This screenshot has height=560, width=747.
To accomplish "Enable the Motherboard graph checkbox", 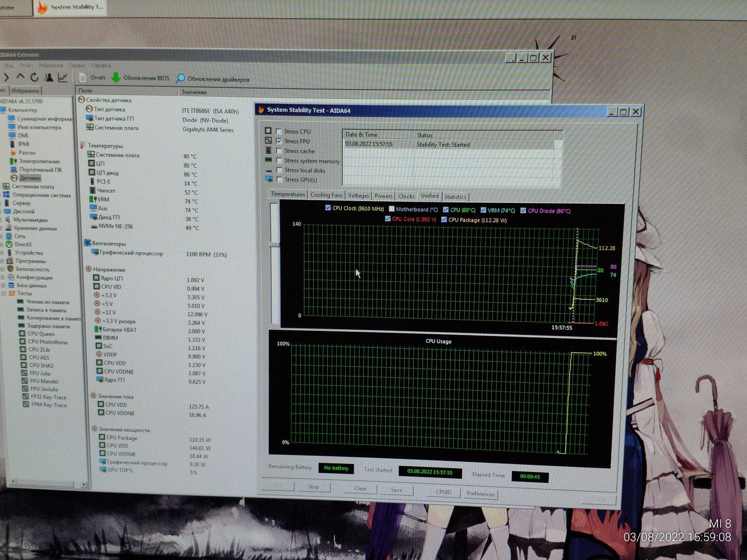I will pos(392,209).
